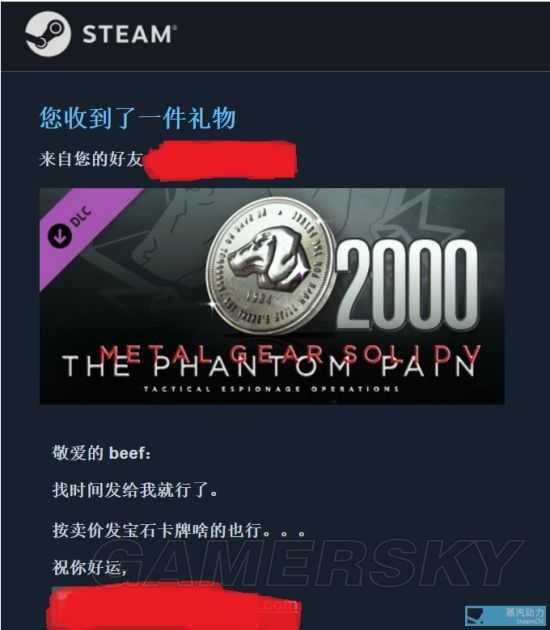Image resolution: width=550 pixels, height=630 pixels.
Task: Click the large 2000 number
Action: 407,285
